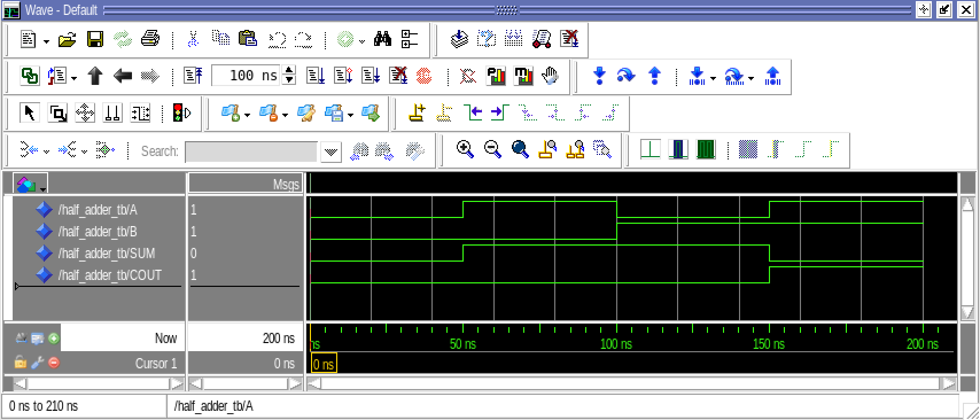
Task: Click the Collapse All tree icon
Action: click(x=410, y=40)
